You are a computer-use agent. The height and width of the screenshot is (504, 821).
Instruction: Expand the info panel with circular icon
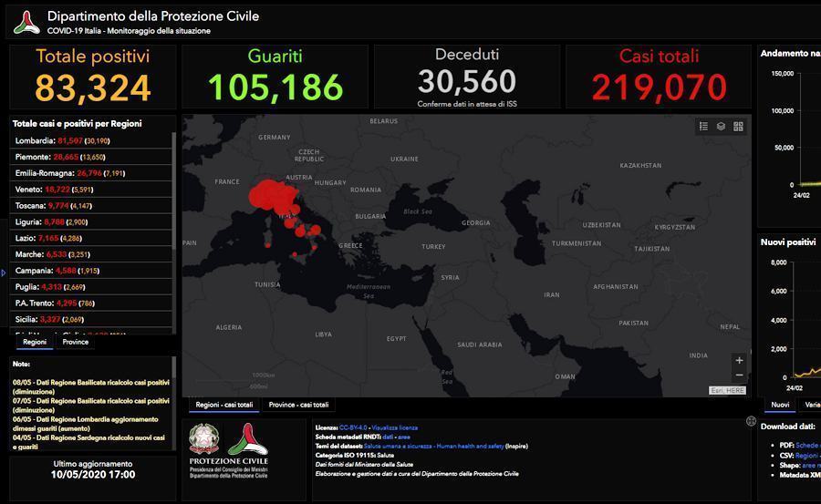click(751, 421)
